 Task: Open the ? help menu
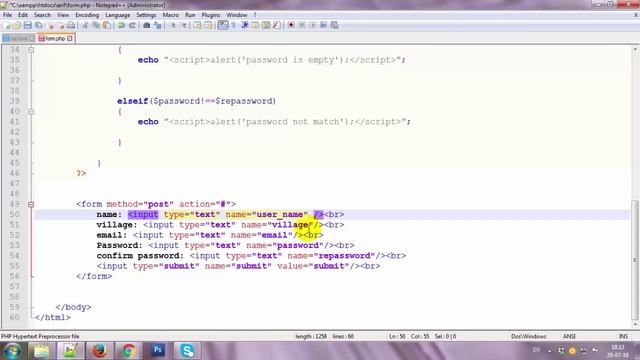(x=255, y=15)
